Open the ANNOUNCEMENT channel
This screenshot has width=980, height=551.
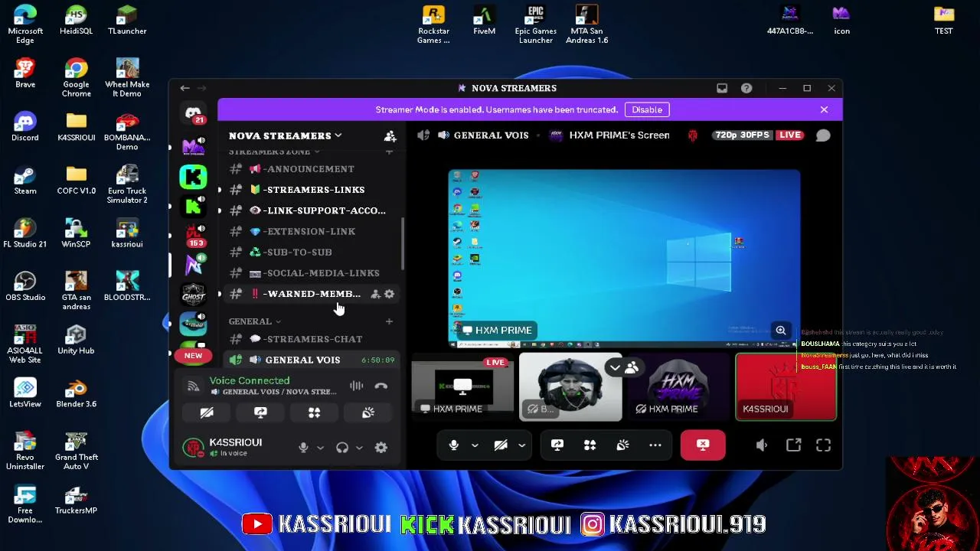coord(311,169)
